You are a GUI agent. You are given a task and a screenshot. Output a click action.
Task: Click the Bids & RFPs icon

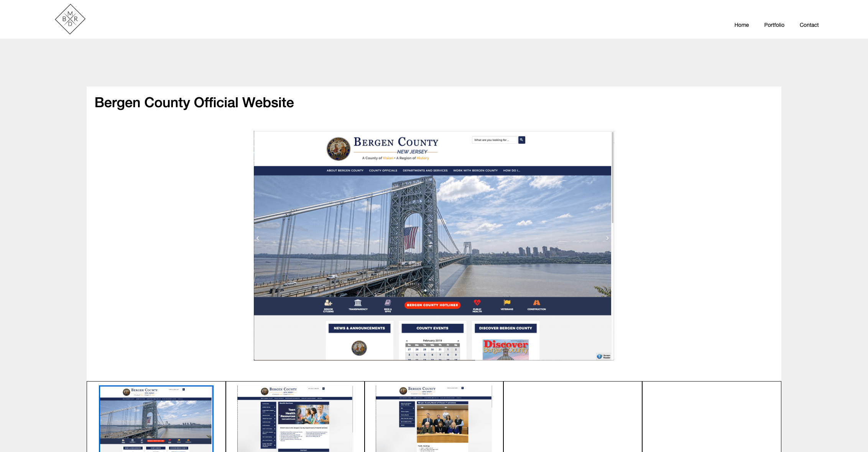[388, 303]
